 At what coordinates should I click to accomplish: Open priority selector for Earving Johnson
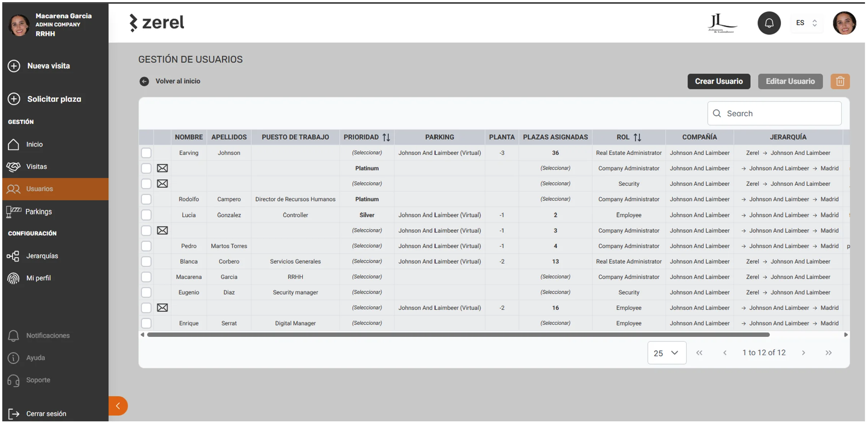(367, 153)
